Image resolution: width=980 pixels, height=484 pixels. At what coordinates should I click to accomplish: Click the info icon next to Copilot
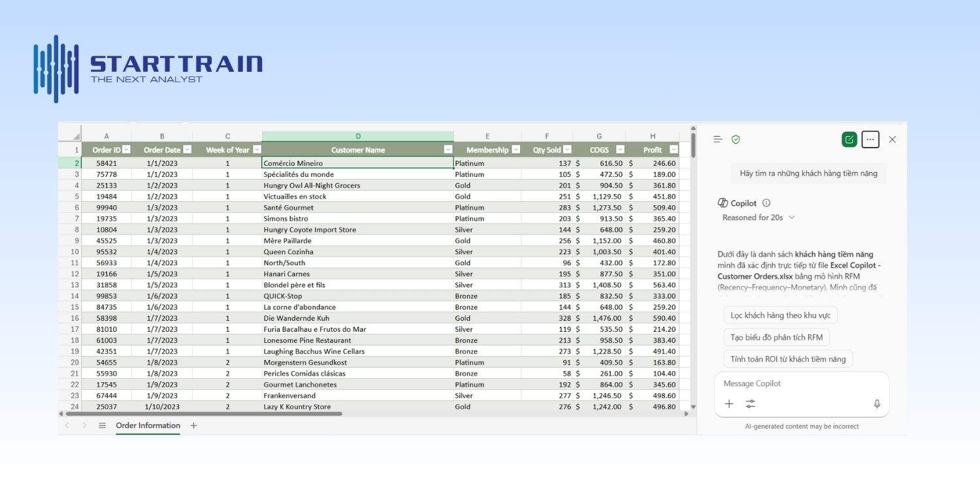[766, 203]
